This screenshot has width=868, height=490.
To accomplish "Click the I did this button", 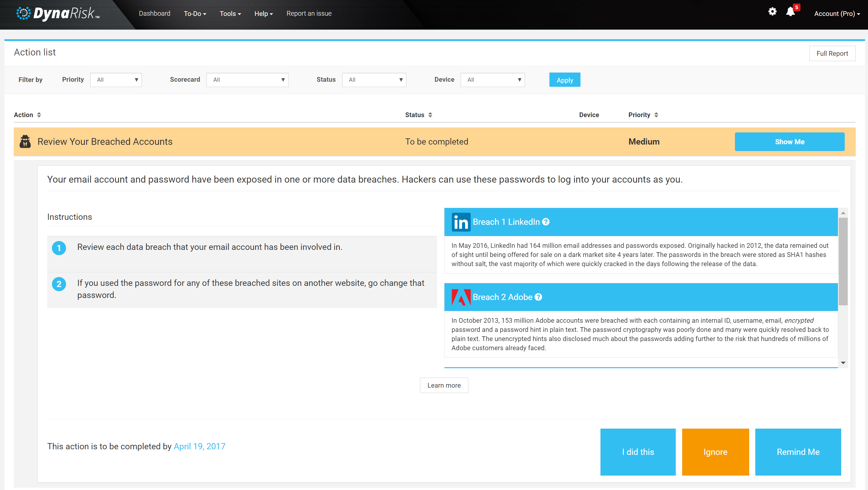I will [638, 452].
